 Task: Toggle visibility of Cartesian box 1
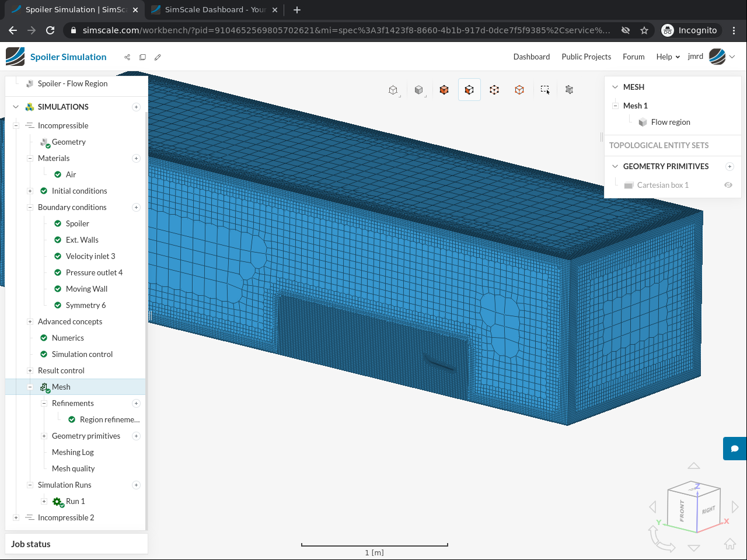click(x=728, y=185)
